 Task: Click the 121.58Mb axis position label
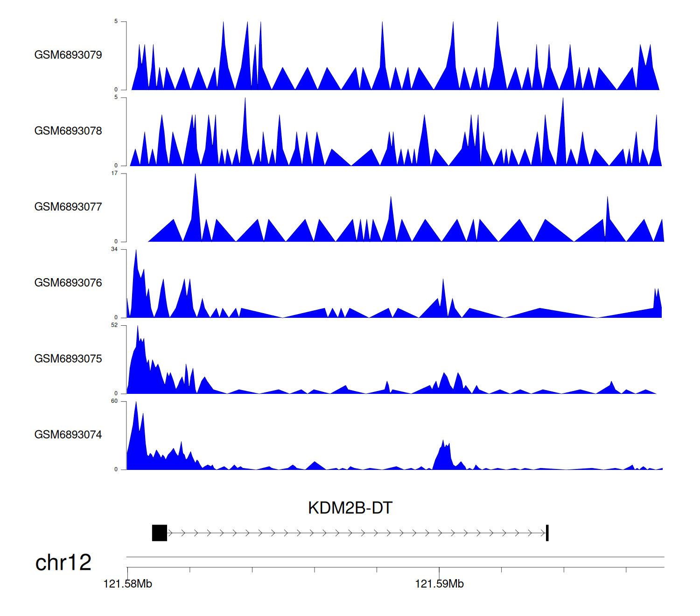[x=127, y=584]
